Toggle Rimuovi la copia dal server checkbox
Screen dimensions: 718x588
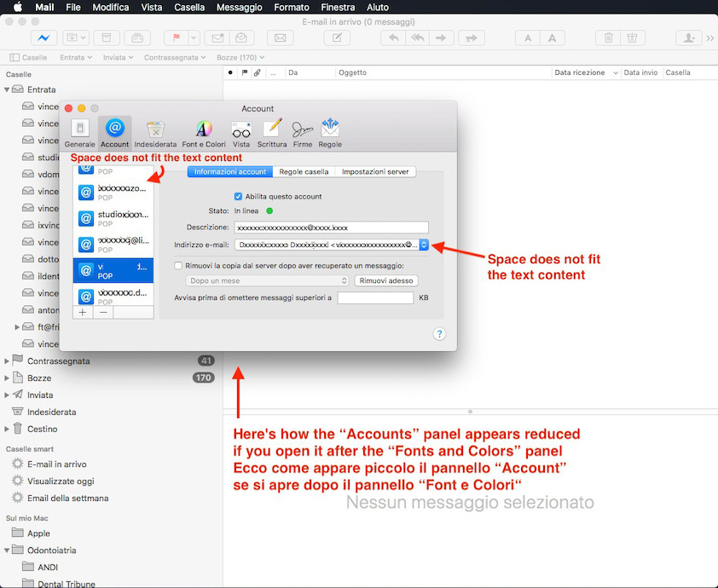coord(178,265)
